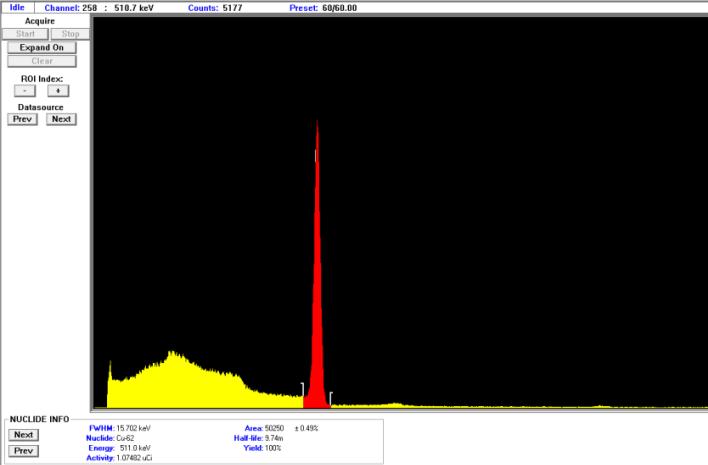Click the Area 50250 value

tap(274, 428)
